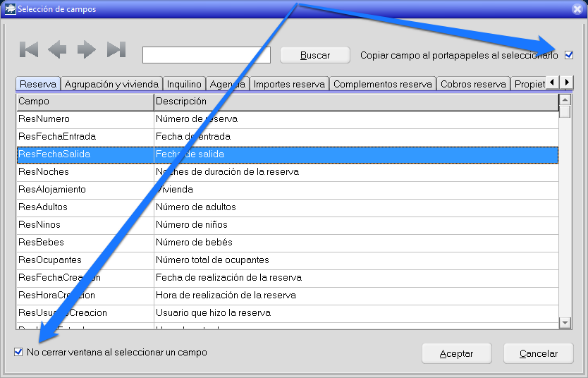
Task: Click the Buscar button
Action: tap(315, 55)
